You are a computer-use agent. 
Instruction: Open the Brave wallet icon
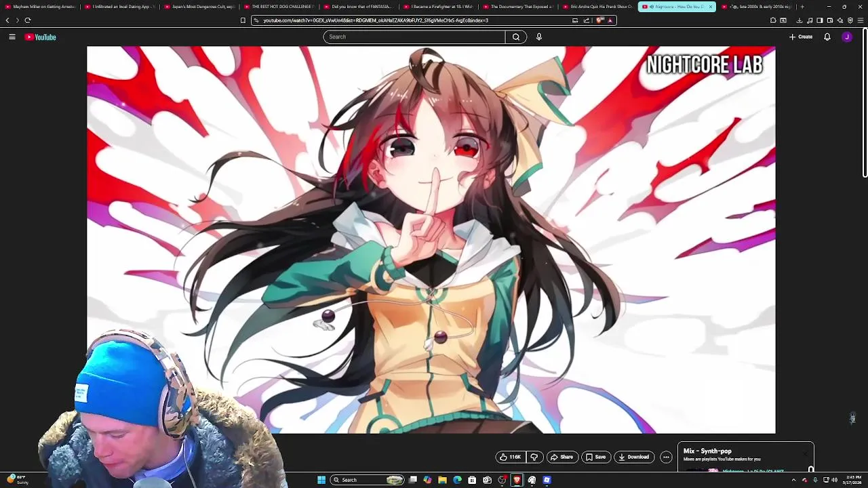830,20
